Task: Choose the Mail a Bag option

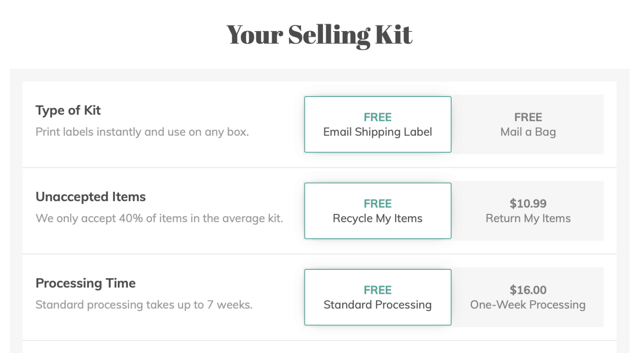Action: [528, 124]
